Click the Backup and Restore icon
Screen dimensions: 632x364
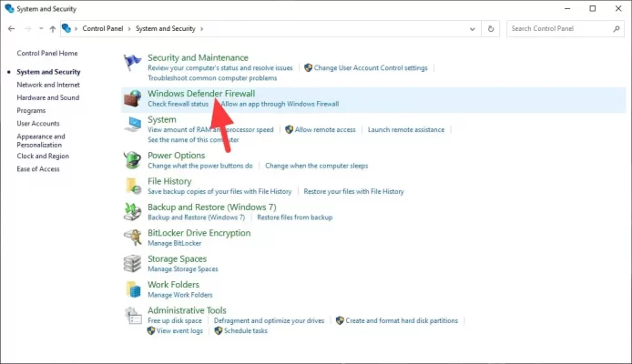coord(132,211)
